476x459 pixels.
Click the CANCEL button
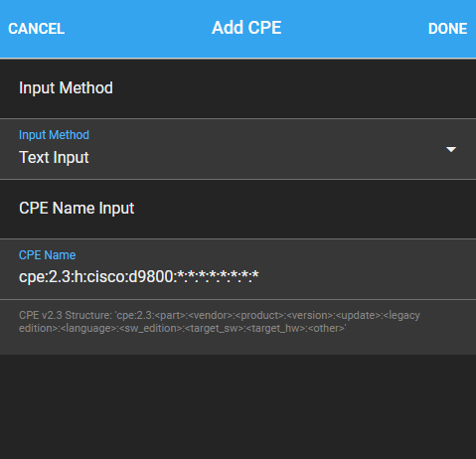point(37,29)
